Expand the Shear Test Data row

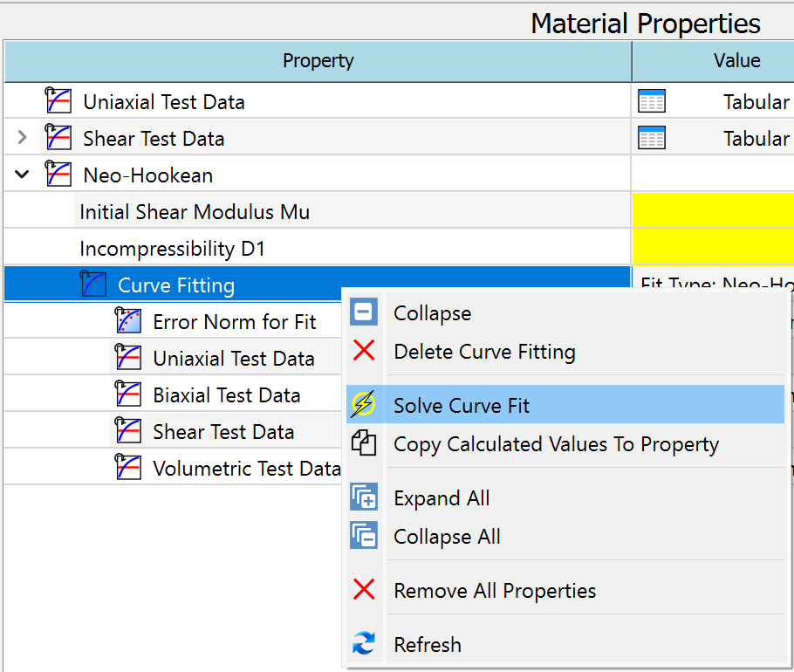tap(23, 138)
